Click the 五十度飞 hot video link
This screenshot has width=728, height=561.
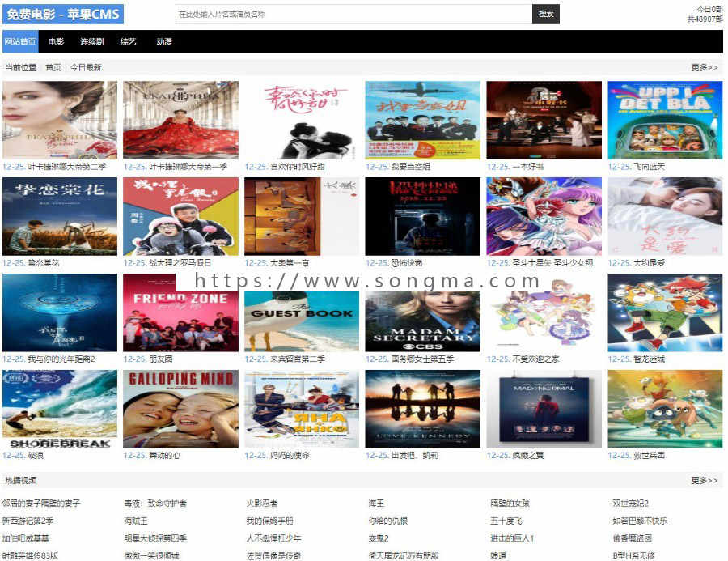tap(506, 521)
